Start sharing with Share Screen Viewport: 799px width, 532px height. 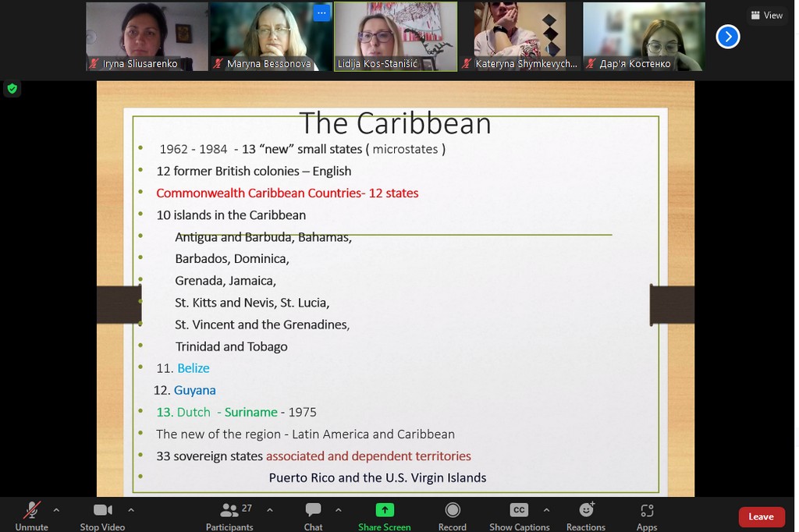(x=384, y=515)
